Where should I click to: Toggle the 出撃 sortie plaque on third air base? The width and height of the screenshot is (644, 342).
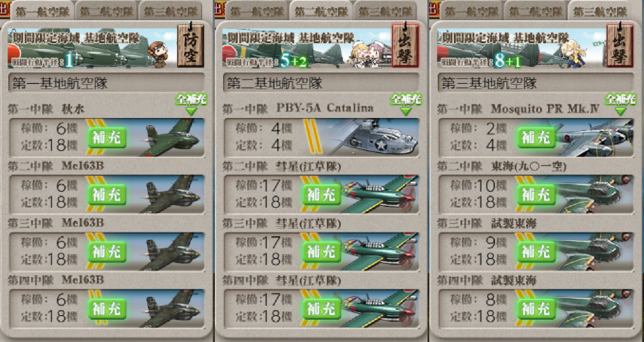pyautogui.click(x=620, y=46)
